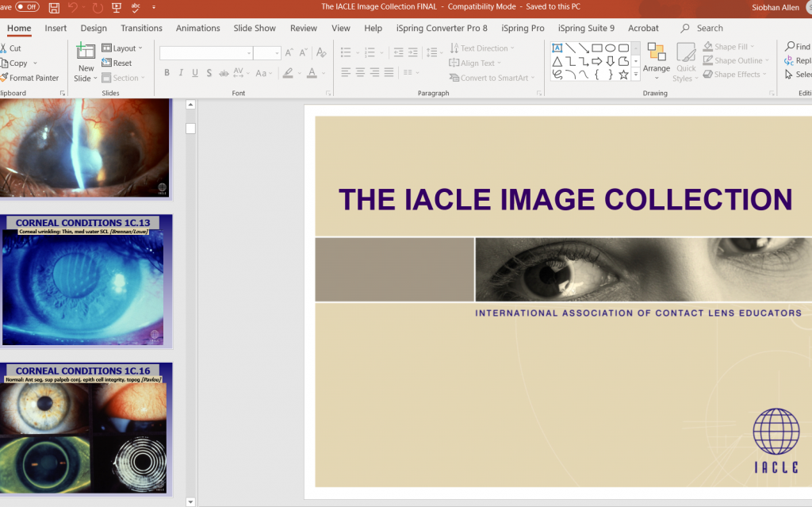This screenshot has width=812, height=507.
Task: Switch to the Design tab
Action: tap(94, 28)
